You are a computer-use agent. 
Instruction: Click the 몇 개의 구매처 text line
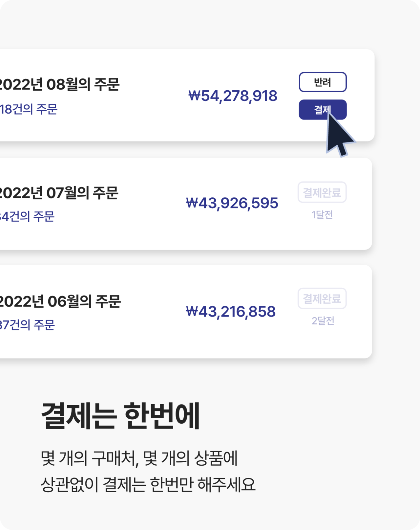139,458
